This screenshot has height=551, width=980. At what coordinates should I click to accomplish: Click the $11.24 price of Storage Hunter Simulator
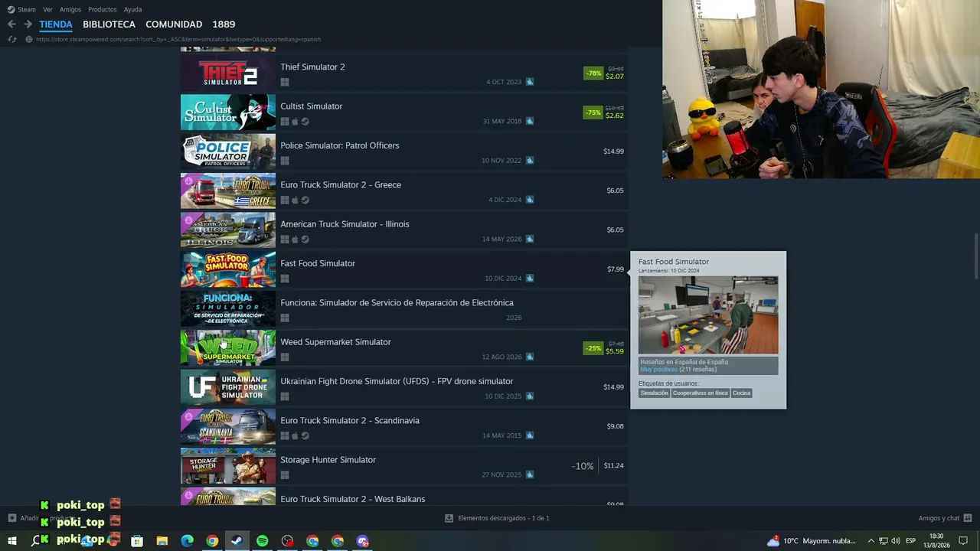(613, 465)
